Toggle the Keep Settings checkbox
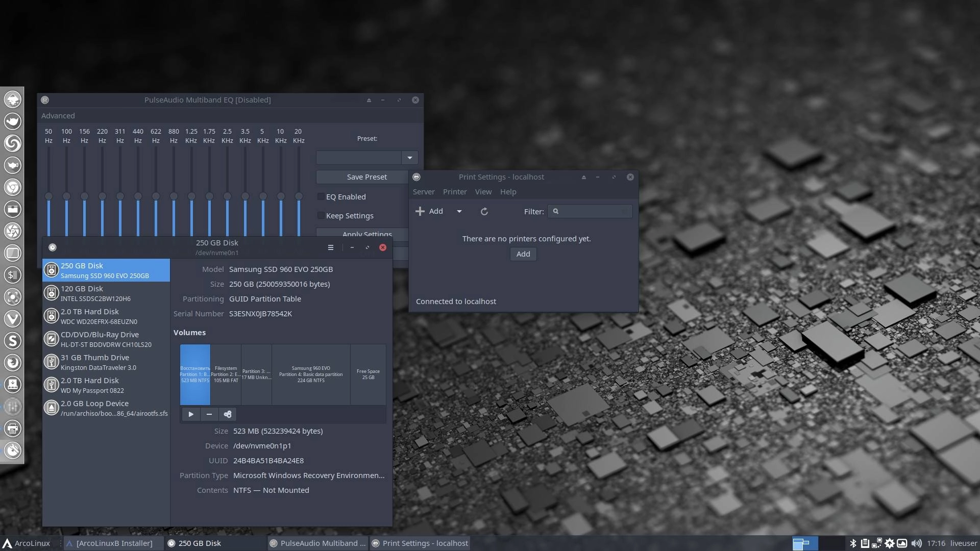The width and height of the screenshot is (980, 551). click(321, 215)
